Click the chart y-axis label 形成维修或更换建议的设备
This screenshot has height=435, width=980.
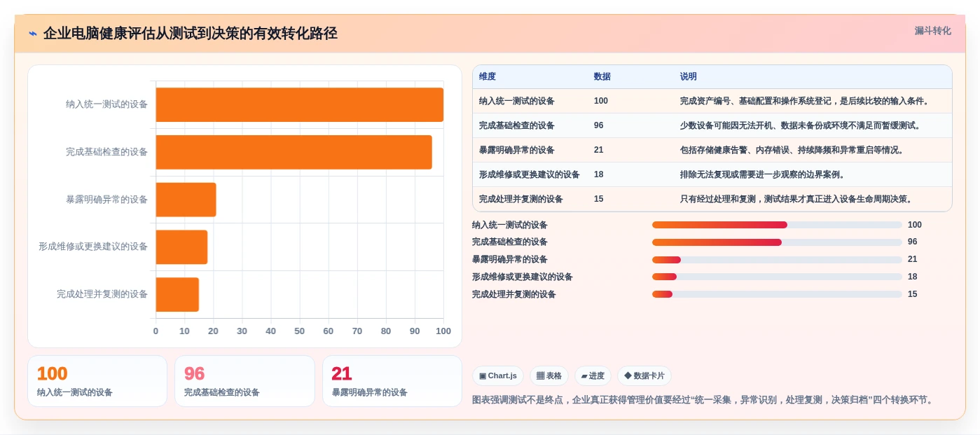93,247
